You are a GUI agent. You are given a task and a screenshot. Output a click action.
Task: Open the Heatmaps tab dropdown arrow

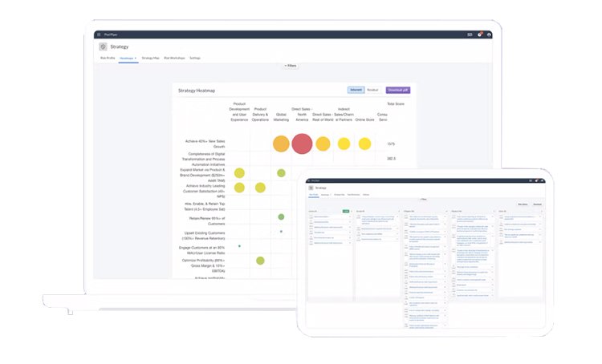[x=136, y=59]
